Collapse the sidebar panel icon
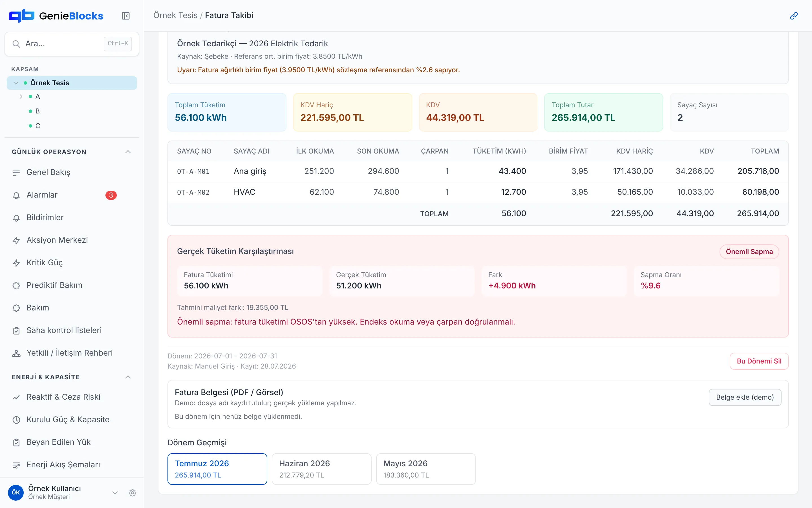The image size is (812, 508). point(125,16)
